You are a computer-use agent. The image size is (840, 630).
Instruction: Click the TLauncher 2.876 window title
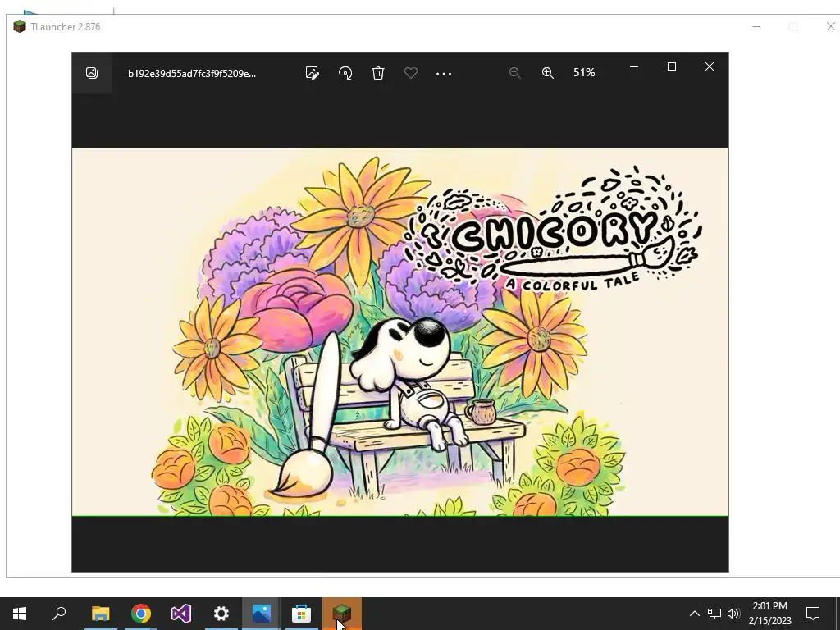tap(66, 27)
